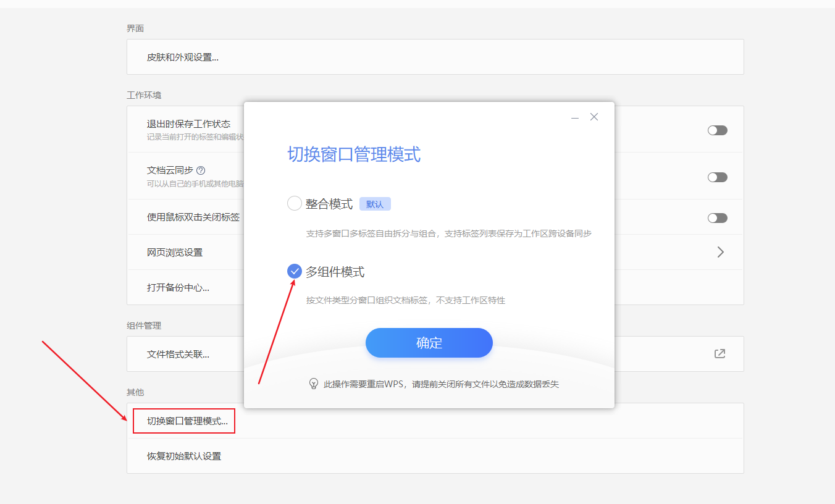Image resolution: width=835 pixels, height=504 pixels.
Task: Click the 确定 confirm button
Action: (x=429, y=343)
